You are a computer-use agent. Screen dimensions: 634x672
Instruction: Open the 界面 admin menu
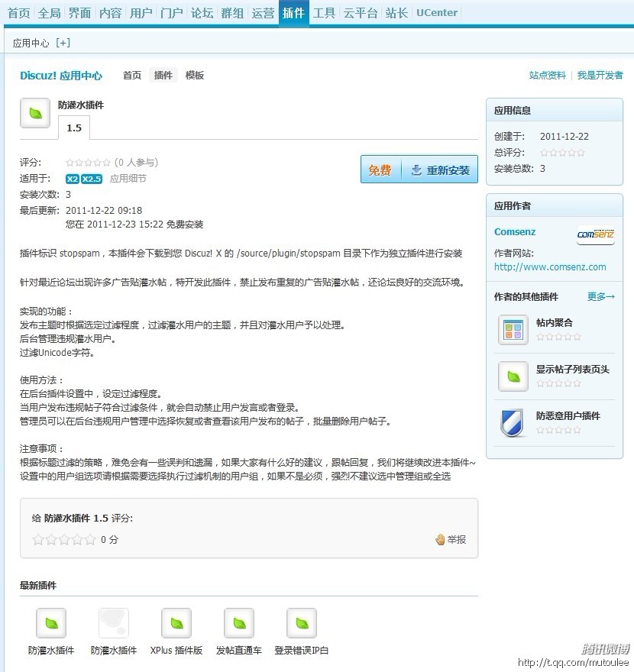click(x=79, y=13)
